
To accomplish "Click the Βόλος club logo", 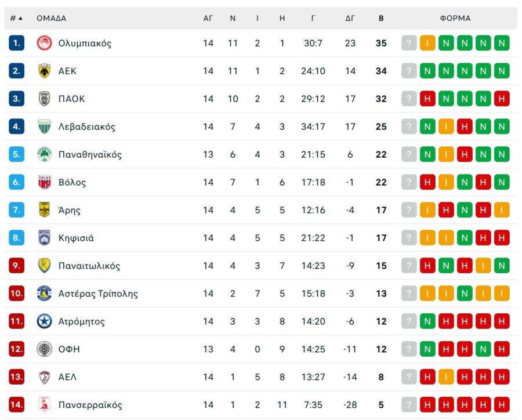I will [45, 182].
